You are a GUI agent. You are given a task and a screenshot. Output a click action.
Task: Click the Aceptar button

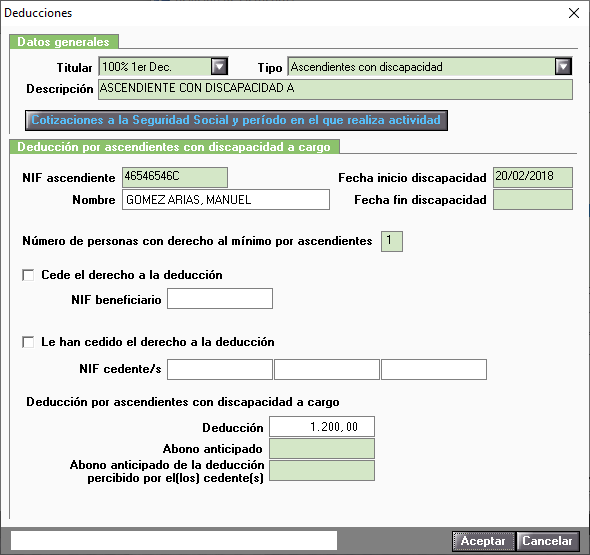click(x=483, y=541)
